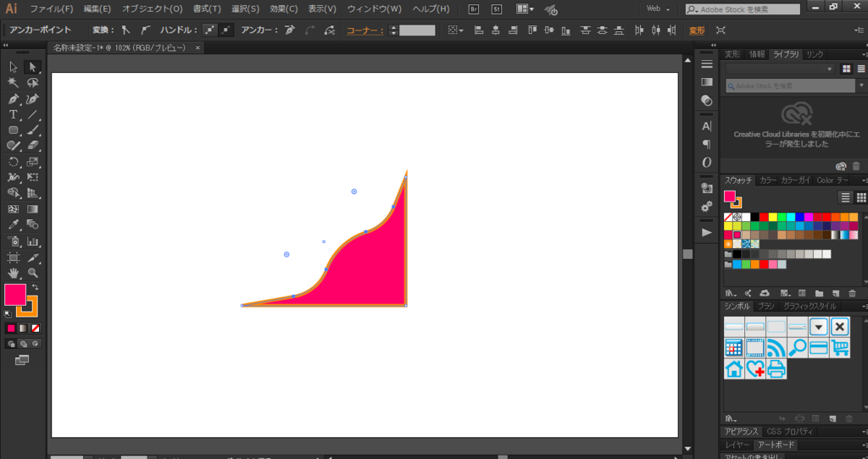Screen dimensions: 868x459
Task: Select the Symbol Sprayer tool
Action: (14, 241)
